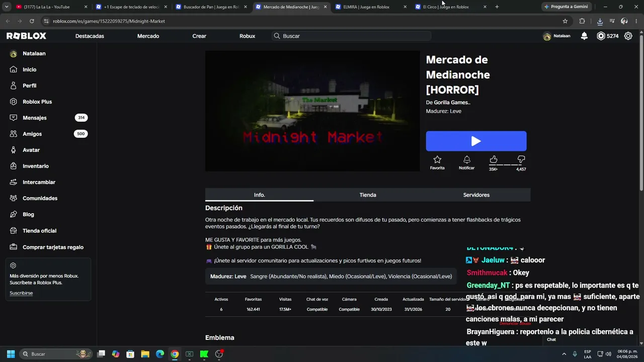Open Mercado in the top navigation

coord(148,36)
